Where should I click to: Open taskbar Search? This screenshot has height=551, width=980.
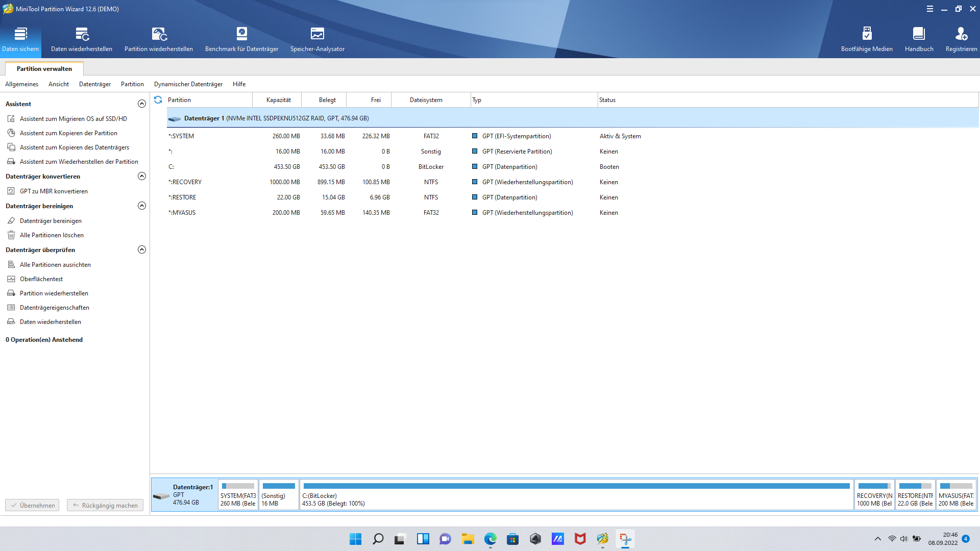[x=378, y=539]
